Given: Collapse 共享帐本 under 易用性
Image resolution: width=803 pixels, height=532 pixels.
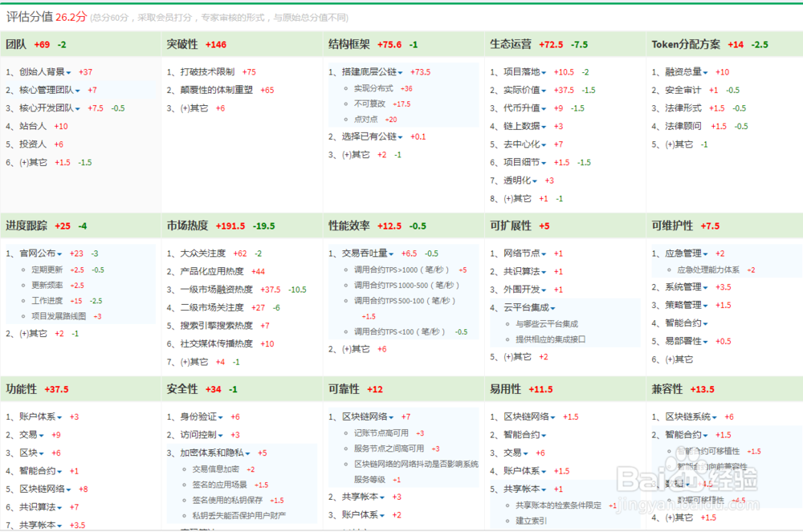Looking at the screenshot, I should click(x=544, y=490).
